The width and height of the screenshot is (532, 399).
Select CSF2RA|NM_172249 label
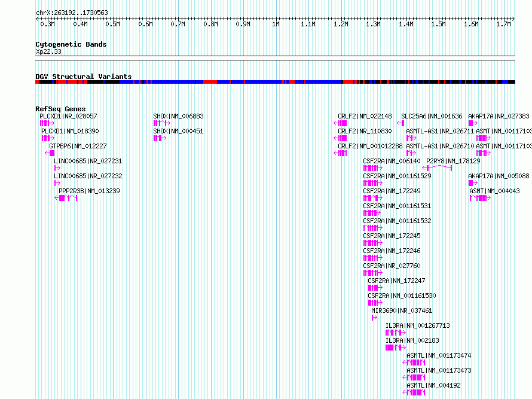point(392,191)
